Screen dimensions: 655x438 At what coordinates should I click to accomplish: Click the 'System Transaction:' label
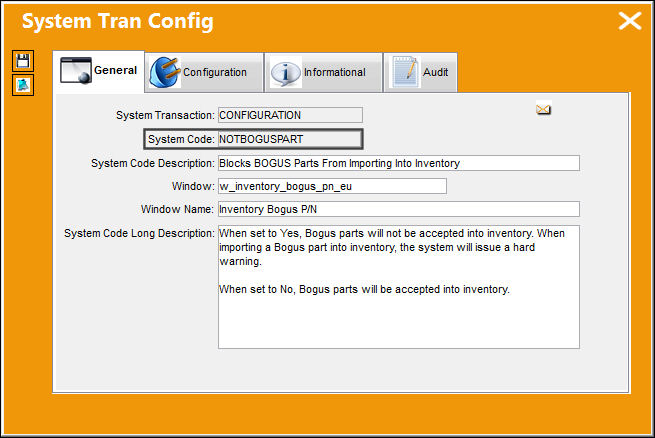click(165, 115)
